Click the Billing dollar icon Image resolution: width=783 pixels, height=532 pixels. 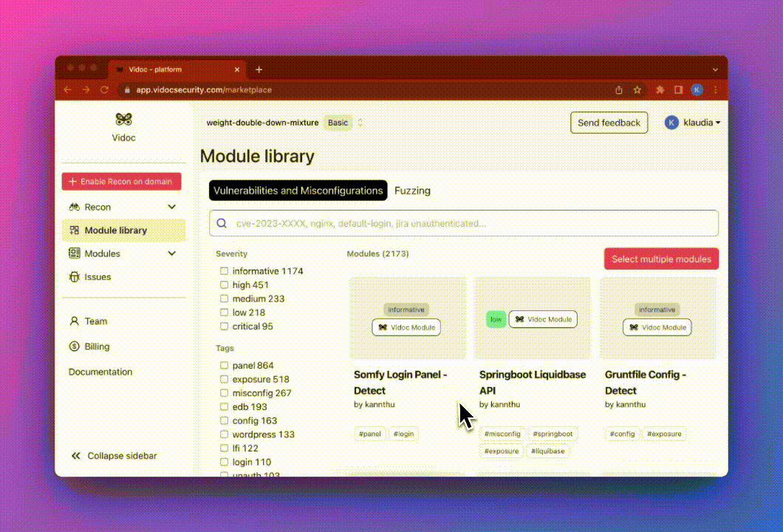(x=75, y=347)
